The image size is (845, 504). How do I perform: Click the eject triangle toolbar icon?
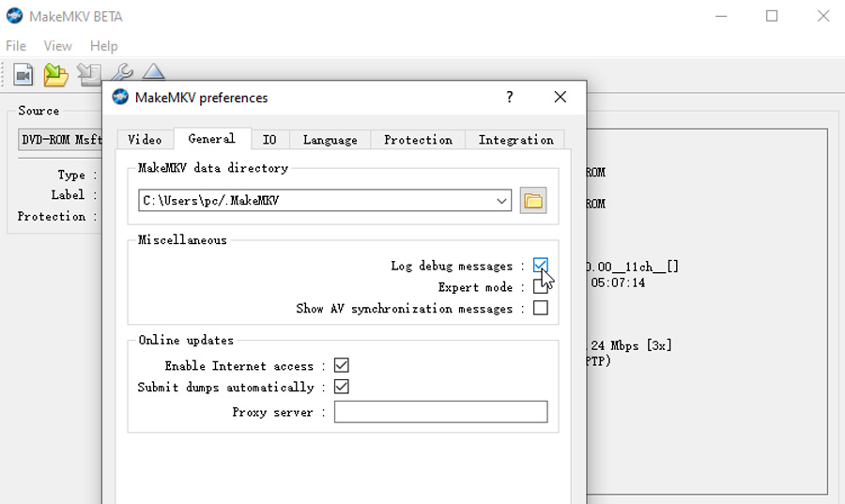pyautogui.click(x=154, y=71)
